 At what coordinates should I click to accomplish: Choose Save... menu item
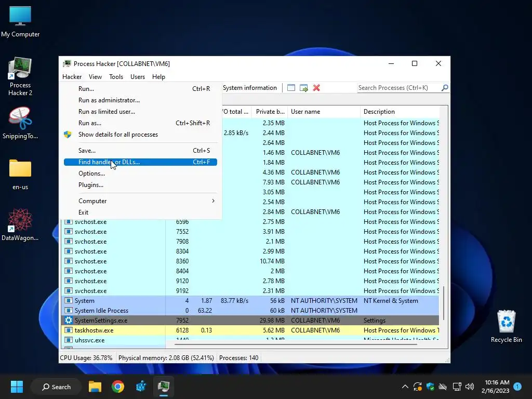pyautogui.click(x=140, y=151)
